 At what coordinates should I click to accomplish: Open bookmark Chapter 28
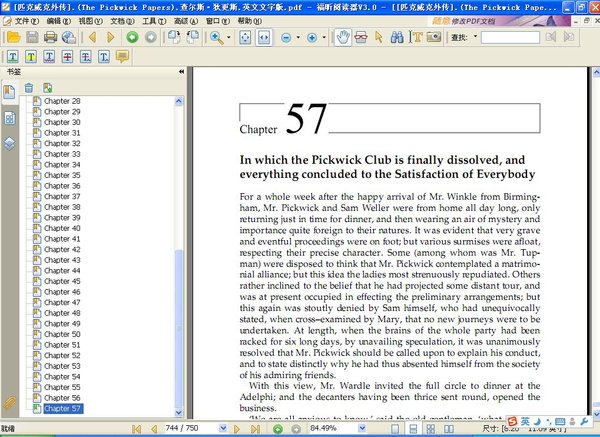coord(62,101)
